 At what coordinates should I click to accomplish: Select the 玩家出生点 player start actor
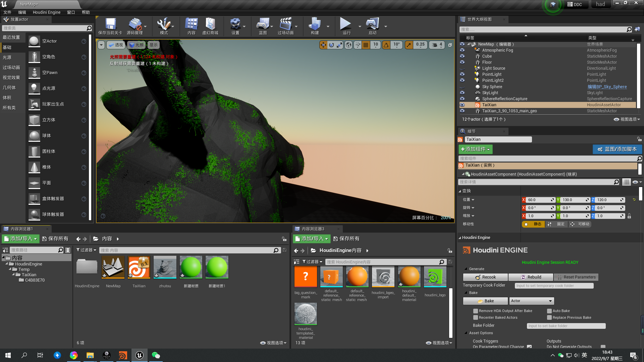[x=54, y=104]
